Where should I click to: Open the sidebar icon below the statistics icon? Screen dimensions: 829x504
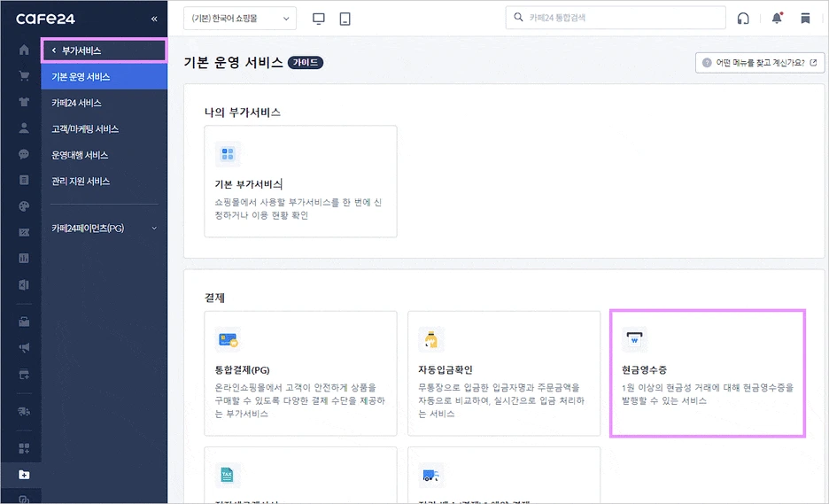tap(24, 284)
